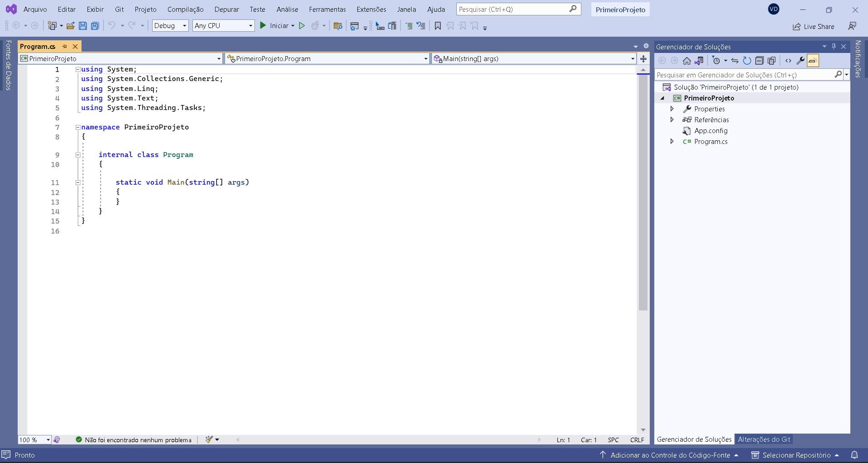Toggle Preview Selected Items in Solution Explorer

[813, 61]
